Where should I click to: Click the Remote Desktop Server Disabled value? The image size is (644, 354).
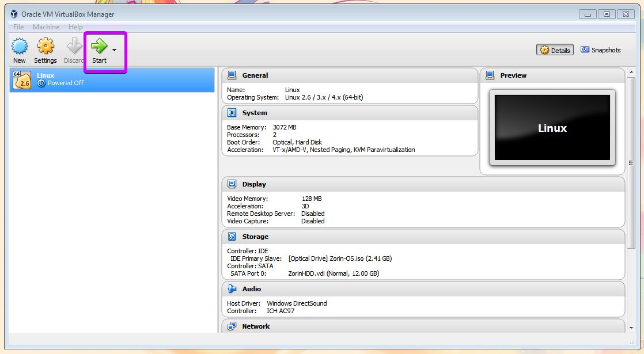point(313,214)
